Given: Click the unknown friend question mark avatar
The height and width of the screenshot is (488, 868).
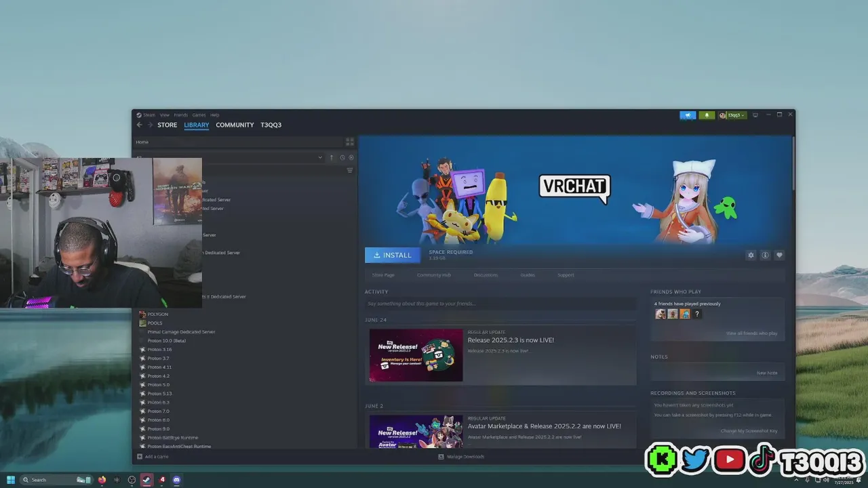Looking at the screenshot, I should coord(696,314).
